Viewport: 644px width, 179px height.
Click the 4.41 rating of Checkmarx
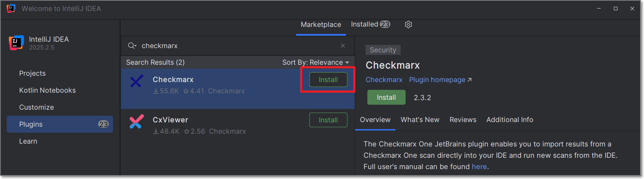(x=194, y=91)
